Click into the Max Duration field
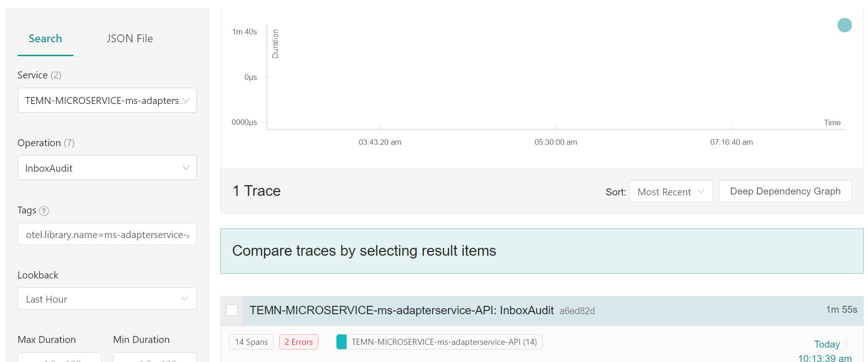This screenshot has height=362, width=868. pos(59,358)
